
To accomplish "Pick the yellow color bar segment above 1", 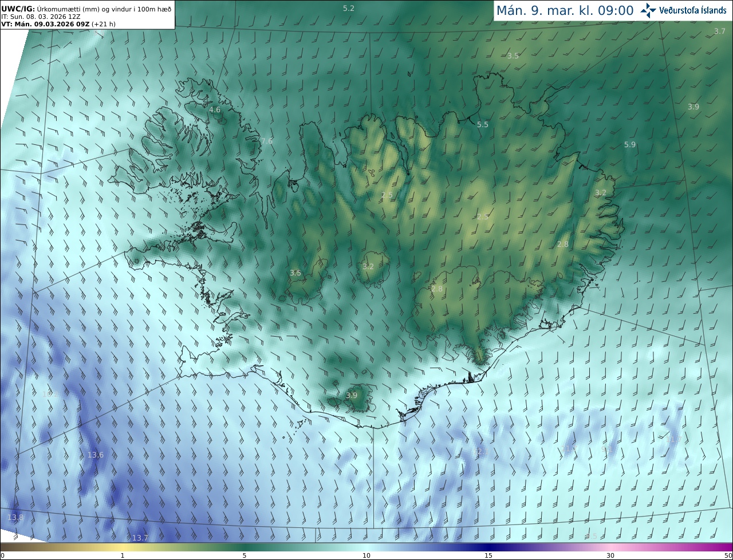I will [x=123, y=547].
